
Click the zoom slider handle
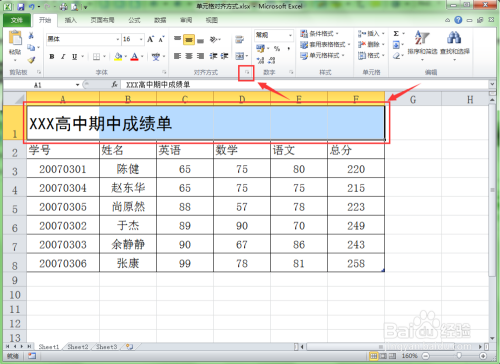pos(459,356)
